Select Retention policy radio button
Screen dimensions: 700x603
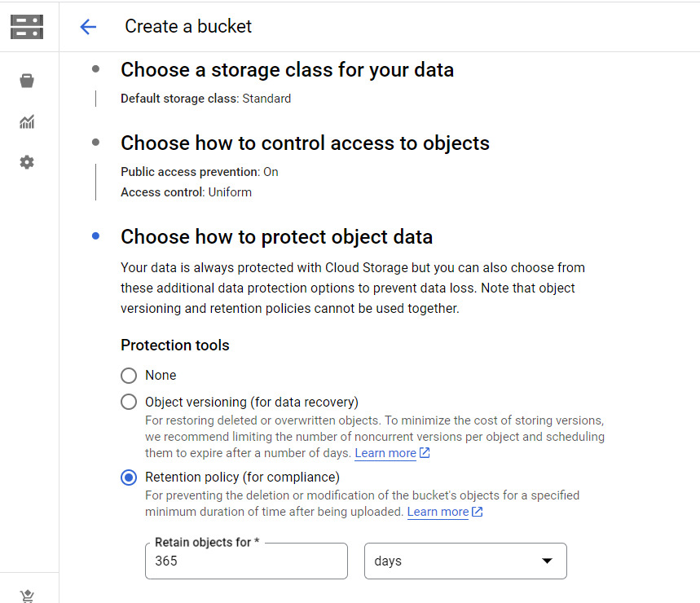[129, 478]
